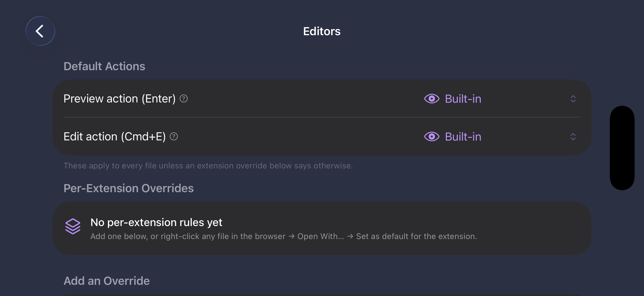Open Built-in dropdown for Preview action

[500, 99]
